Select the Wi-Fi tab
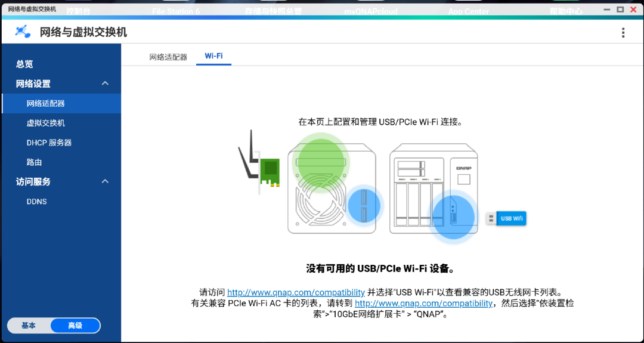 click(x=213, y=56)
